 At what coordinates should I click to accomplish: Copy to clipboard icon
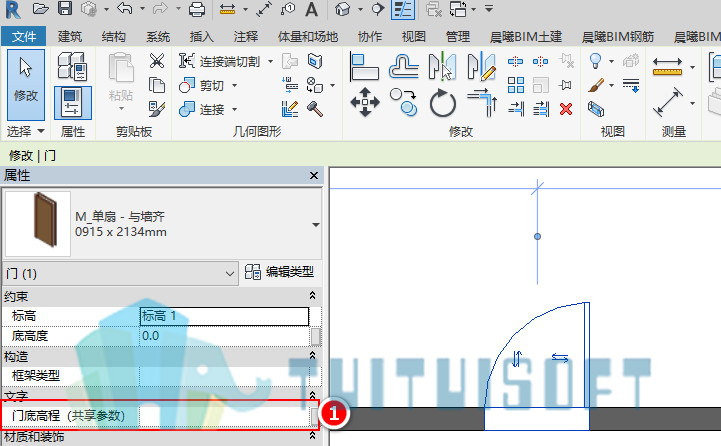pyautogui.click(x=157, y=86)
